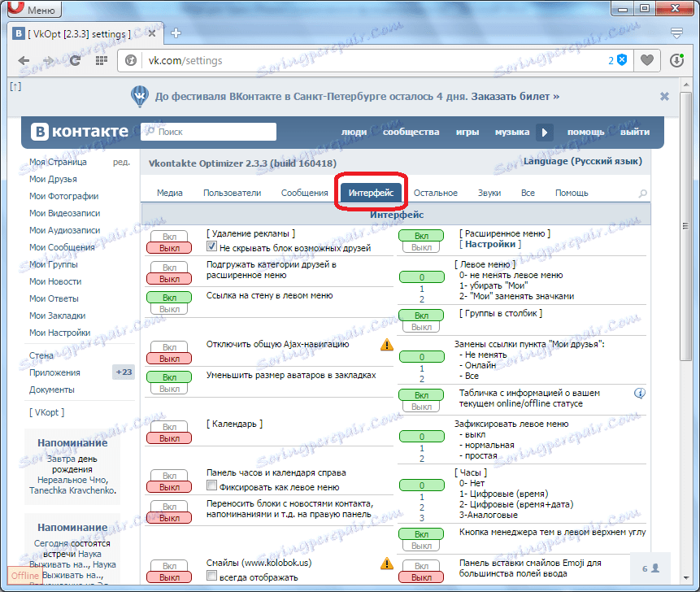Select the Интерфейс tab
The height and width of the screenshot is (592, 700).
(371, 193)
